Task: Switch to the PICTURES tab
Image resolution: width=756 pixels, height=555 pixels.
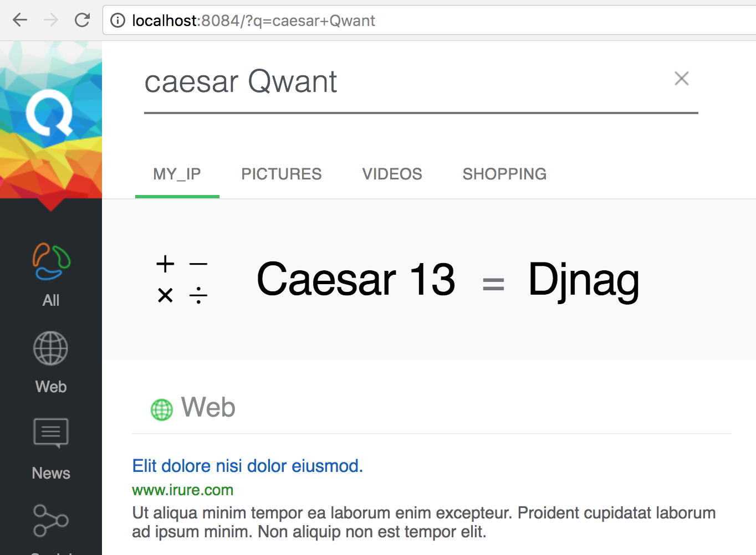Action: pyautogui.click(x=282, y=174)
